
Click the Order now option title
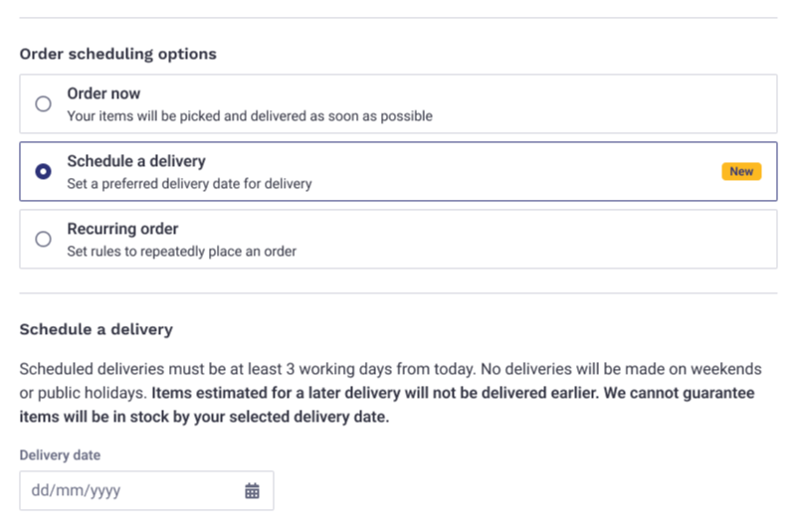pos(103,93)
